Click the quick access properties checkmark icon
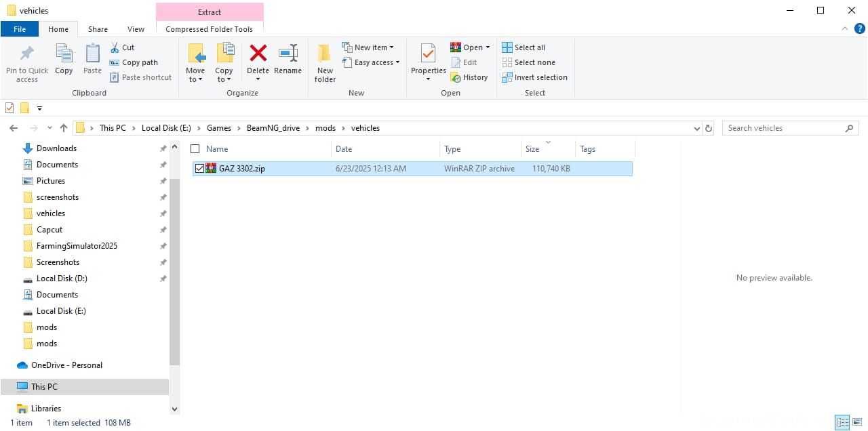This screenshot has width=868, height=431. [x=9, y=108]
